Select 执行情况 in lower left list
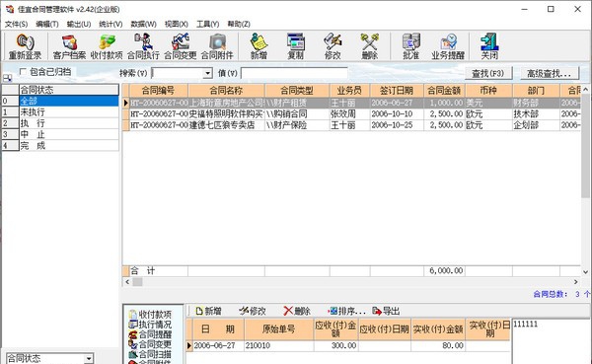Viewport: 592px width, 364px height. (x=150, y=324)
